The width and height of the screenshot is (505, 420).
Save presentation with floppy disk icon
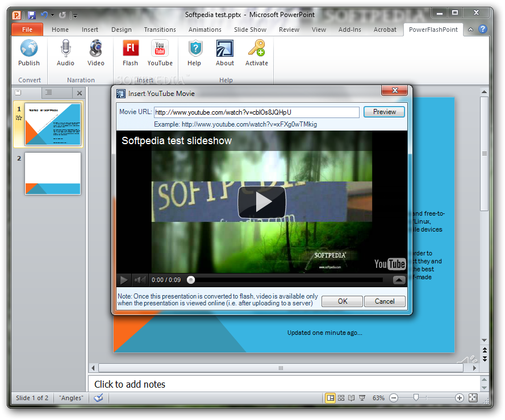point(31,15)
